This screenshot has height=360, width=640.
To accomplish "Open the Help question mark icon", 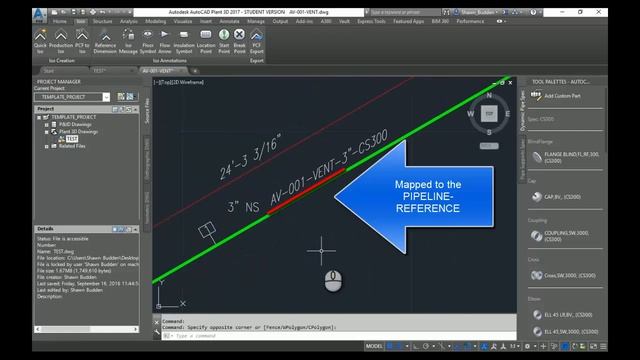I will click(x=533, y=12).
